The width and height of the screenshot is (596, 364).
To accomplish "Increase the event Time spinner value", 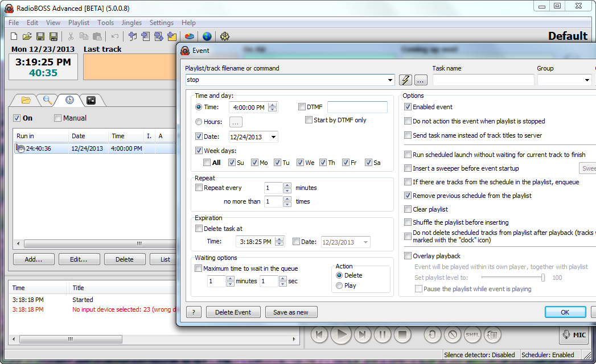I will tap(273, 105).
